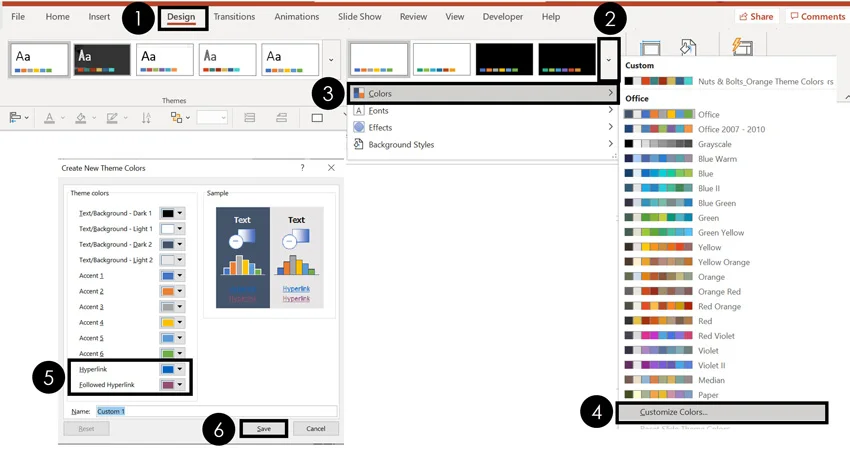Click the Design Ideas icon

[x=742, y=46]
